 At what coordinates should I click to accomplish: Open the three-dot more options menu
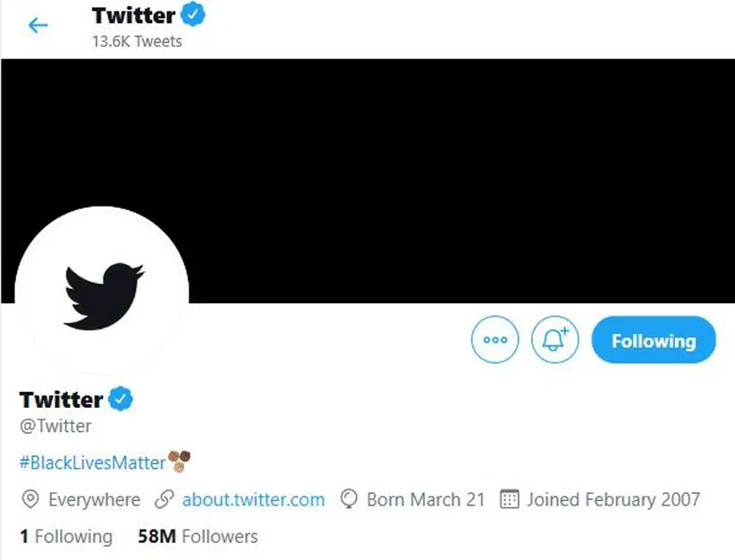[x=494, y=340]
